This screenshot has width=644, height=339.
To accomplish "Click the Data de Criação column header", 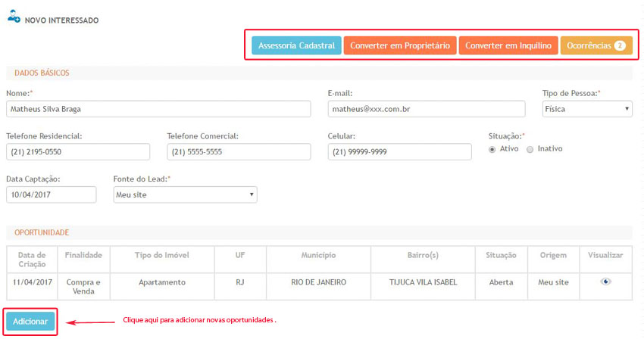I will tap(31, 260).
